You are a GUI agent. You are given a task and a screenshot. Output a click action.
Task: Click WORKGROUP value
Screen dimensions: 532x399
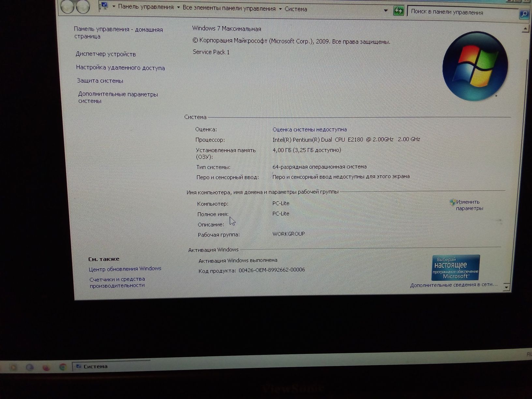(288, 234)
